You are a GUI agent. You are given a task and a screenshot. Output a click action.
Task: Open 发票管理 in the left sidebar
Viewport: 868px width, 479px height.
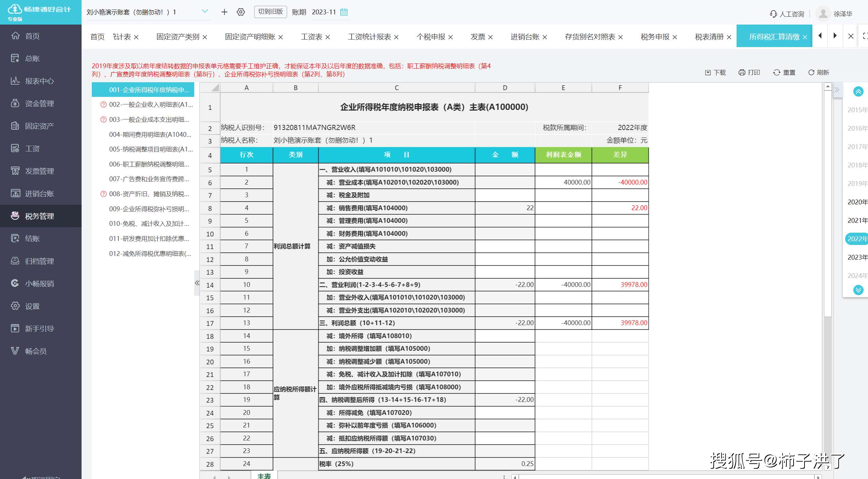[x=39, y=171]
